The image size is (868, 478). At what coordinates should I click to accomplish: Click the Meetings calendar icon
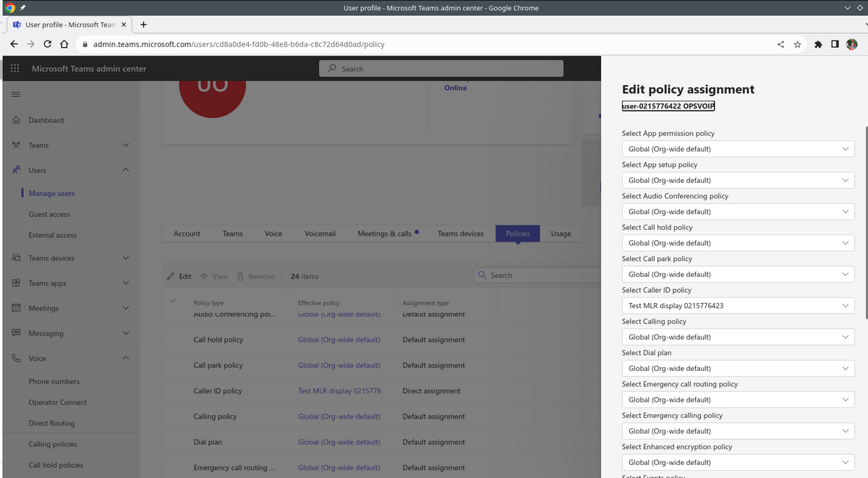tap(16, 308)
